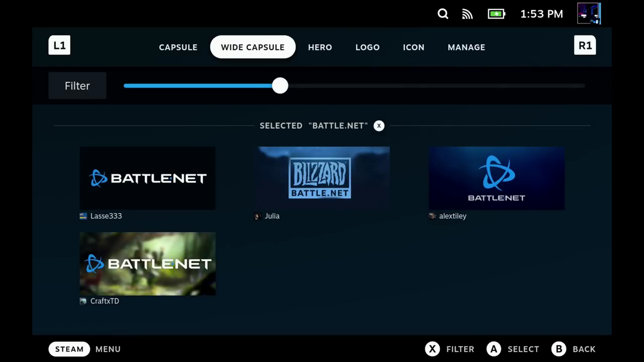644x362 pixels.
Task: Click Lasse333's avatar icon
Action: point(84,216)
